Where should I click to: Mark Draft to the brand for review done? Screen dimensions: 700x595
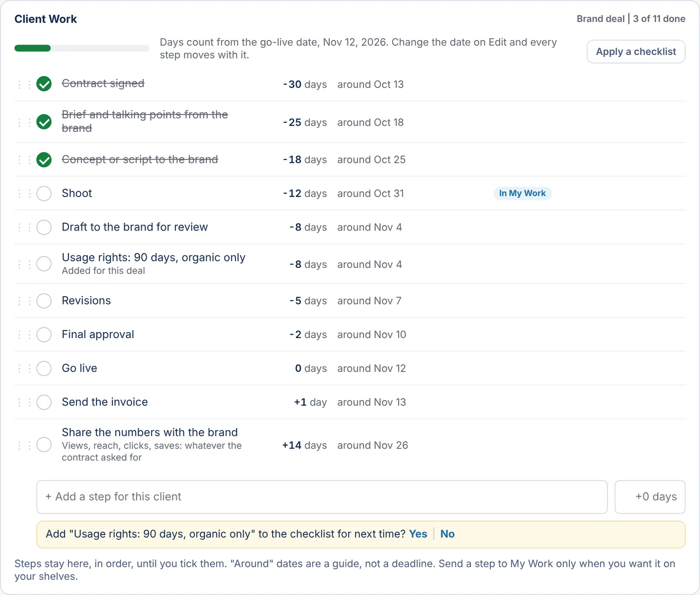44,227
